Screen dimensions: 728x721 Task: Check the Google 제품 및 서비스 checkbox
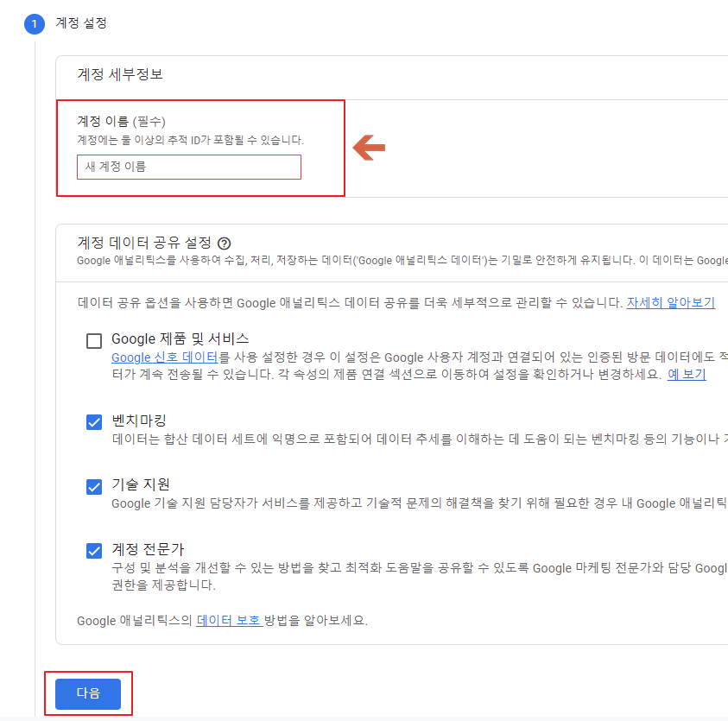[94, 341]
